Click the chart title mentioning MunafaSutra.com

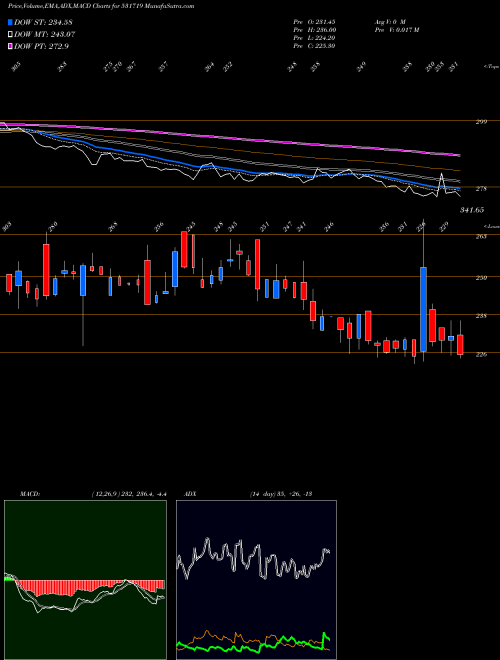coord(101,7)
